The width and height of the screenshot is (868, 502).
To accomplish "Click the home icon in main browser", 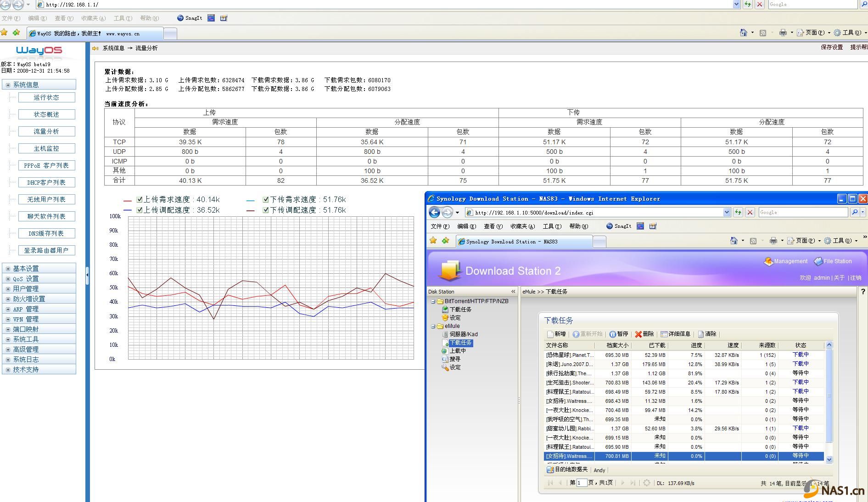I will tap(743, 33).
